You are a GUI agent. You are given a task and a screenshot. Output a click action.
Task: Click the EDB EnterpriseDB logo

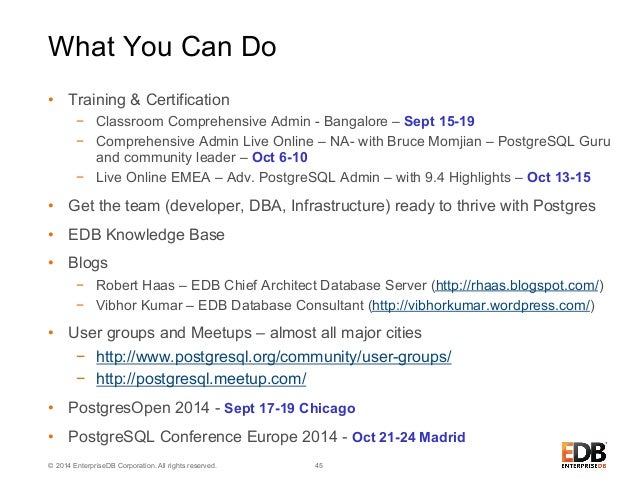pos(583,455)
